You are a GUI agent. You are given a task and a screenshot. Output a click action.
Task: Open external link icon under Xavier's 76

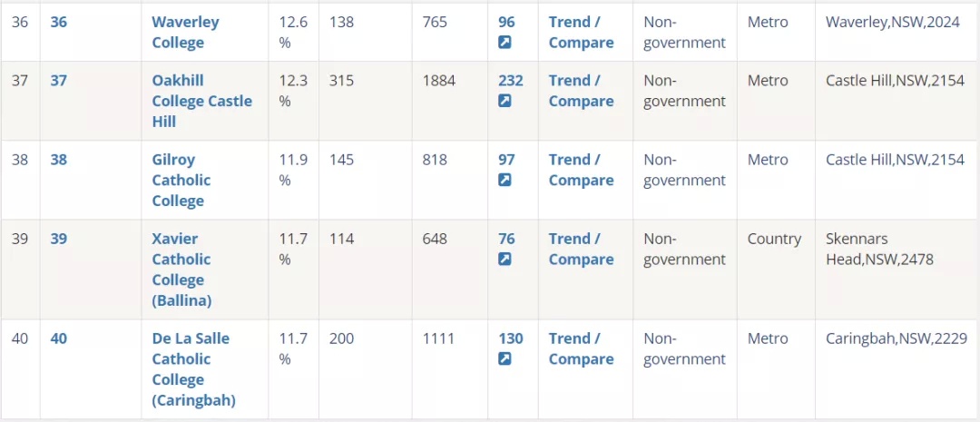pyautogui.click(x=505, y=259)
